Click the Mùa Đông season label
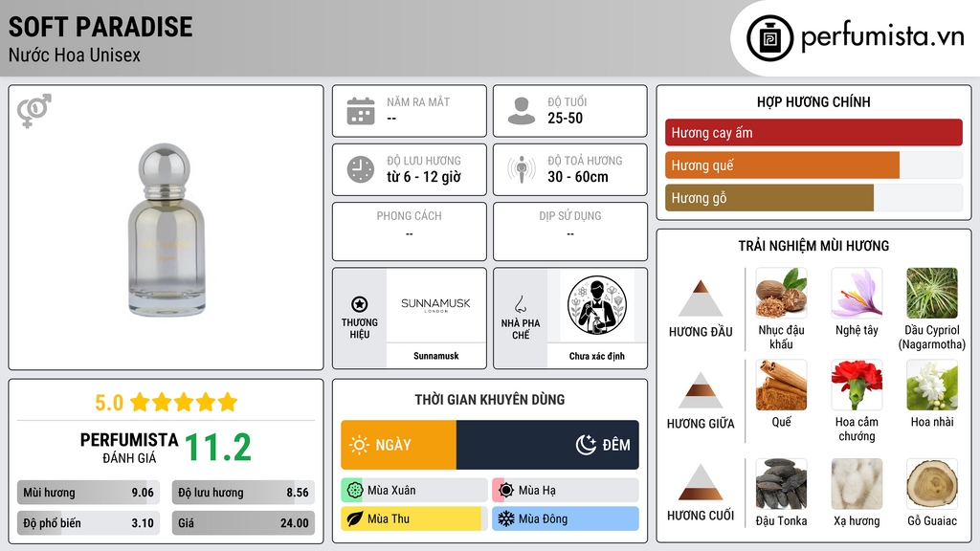Image resolution: width=980 pixels, height=551 pixels. 543,518
